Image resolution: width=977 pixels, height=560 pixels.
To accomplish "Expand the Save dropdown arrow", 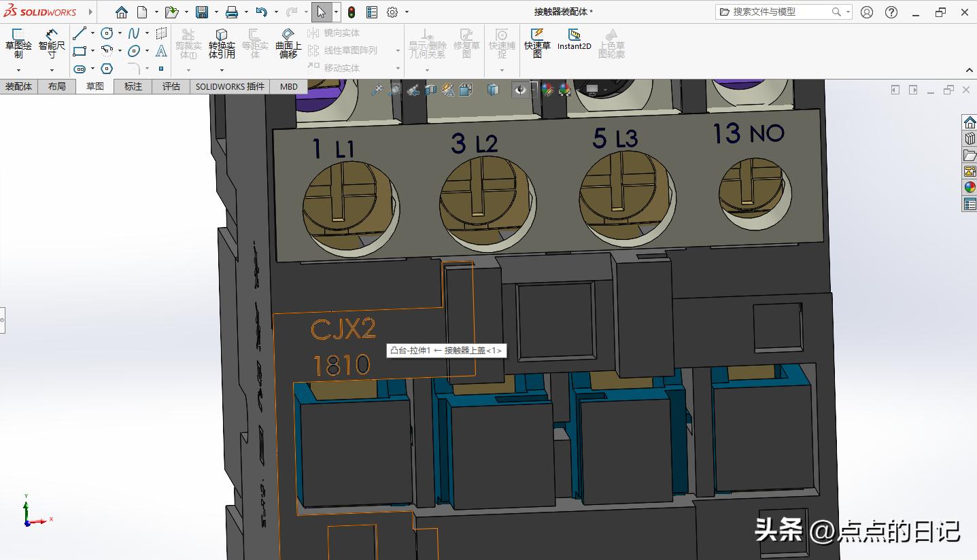I will tap(216, 12).
